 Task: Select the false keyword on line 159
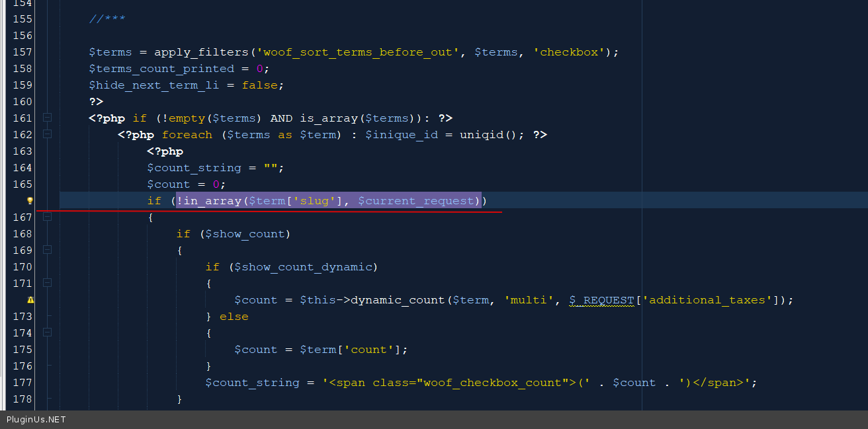260,85
